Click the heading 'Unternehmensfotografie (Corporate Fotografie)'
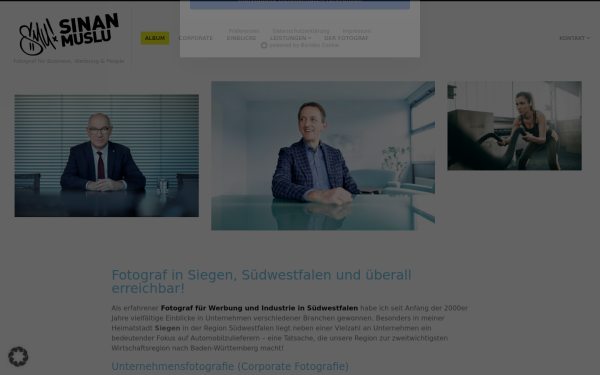600x375 pixels. click(230, 366)
